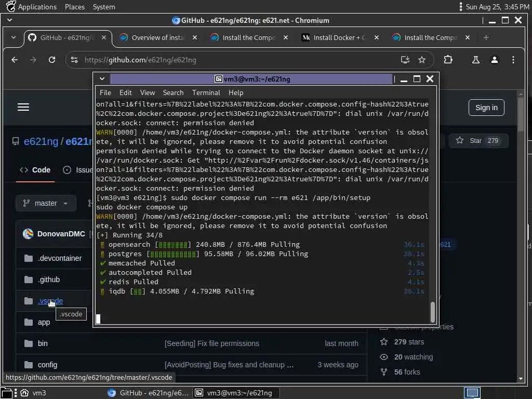The width and height of the screenshot is (532, 399).
Task: Expand the master branch dropdown
Action: pos(46,203)
